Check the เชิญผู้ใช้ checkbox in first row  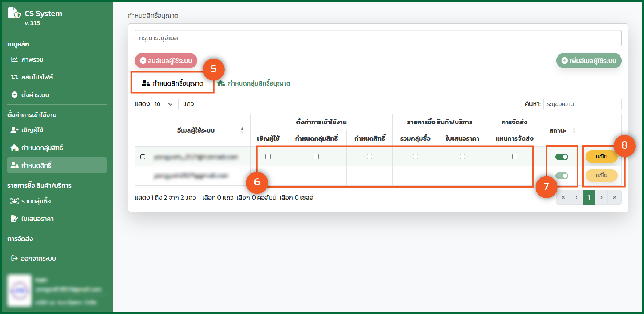click(268, 157)
